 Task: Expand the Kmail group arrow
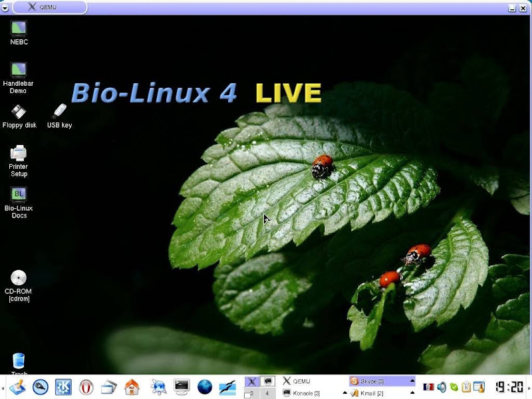point(412,393)
